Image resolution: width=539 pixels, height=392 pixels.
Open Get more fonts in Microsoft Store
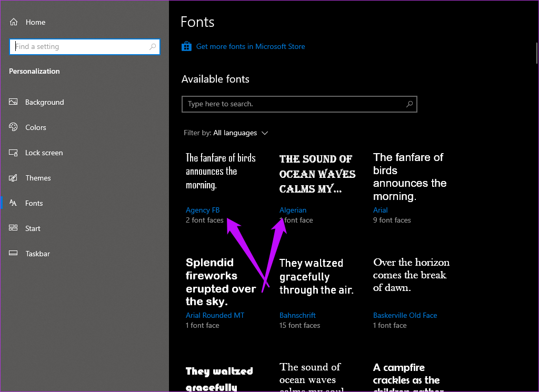[x=251, y=46]
